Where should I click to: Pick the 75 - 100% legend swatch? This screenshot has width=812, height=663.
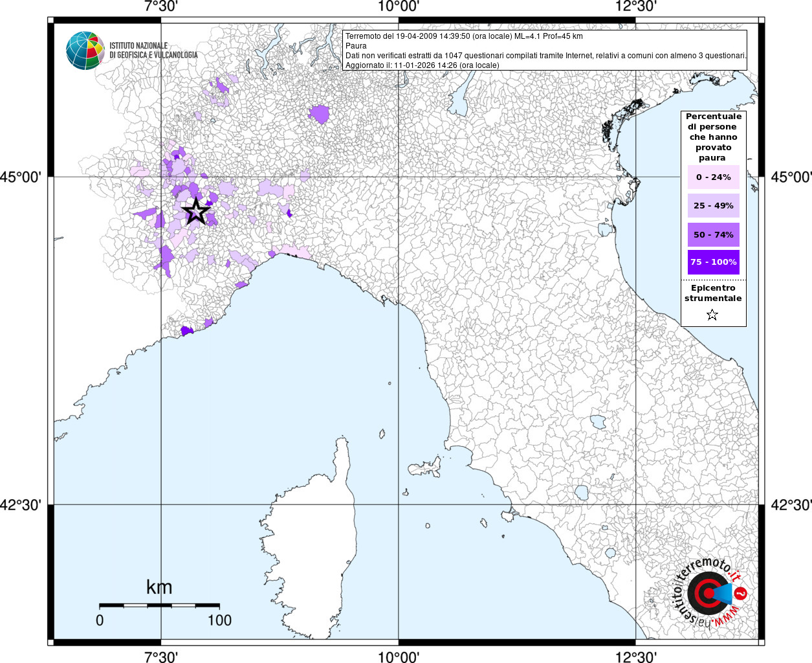click(713, 262)
